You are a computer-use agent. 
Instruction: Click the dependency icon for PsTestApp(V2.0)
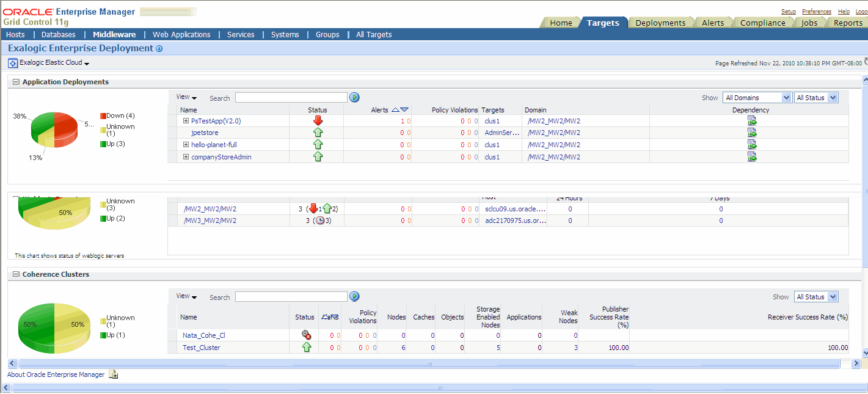(752, 121)
